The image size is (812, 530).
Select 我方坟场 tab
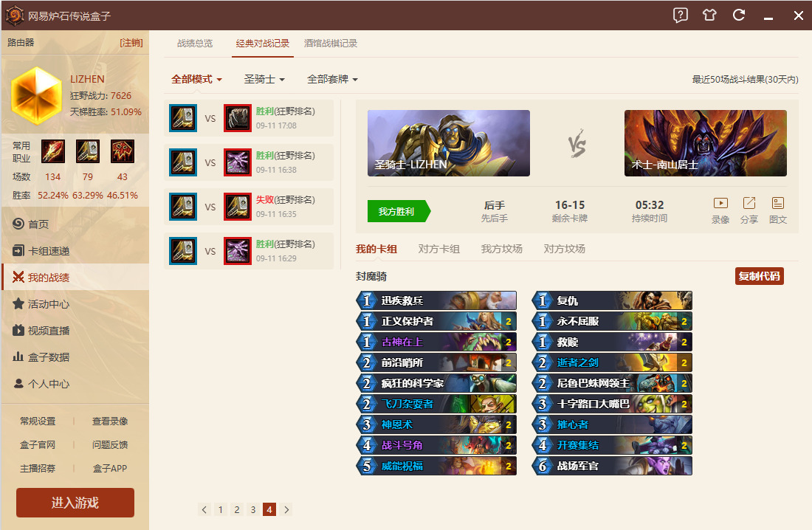[x=502, y=249]
